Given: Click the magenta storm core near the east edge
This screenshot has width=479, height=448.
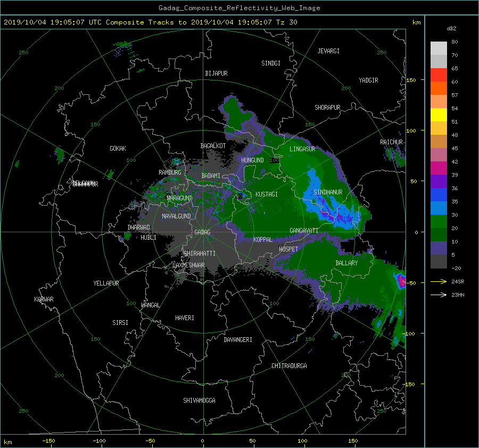Looking at the screenshot, I should [402, 281].
